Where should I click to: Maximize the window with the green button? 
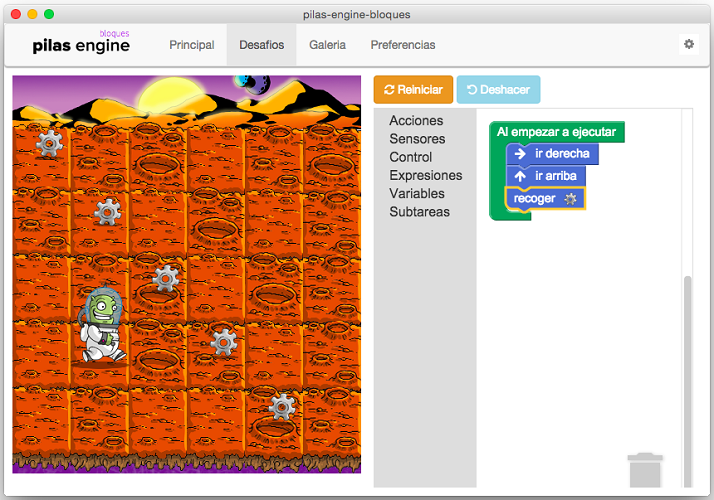point(49,14)
